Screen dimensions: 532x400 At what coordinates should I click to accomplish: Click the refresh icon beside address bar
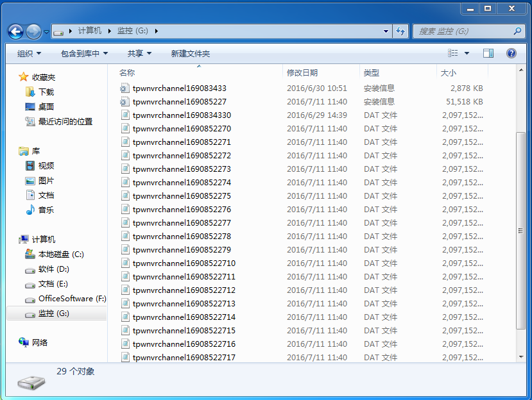pyautogui.click(x=400, y=31)
